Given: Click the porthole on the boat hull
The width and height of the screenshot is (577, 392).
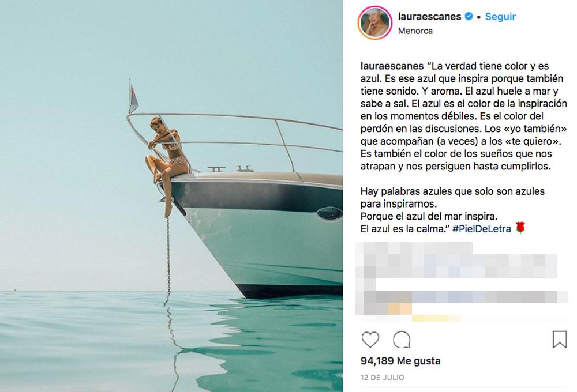Looking at the screenshot, I should tap(329, 213).
